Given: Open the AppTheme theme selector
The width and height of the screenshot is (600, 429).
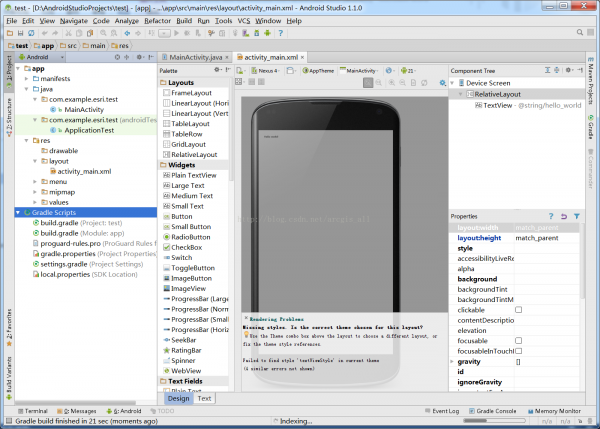Looking at the screenshot, I should click(x=318, y=70).
